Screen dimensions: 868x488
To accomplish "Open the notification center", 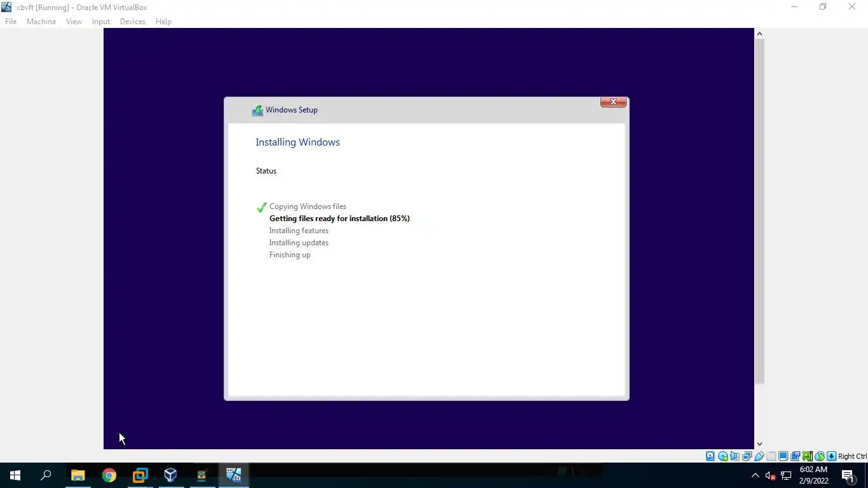I will point(848,475).
